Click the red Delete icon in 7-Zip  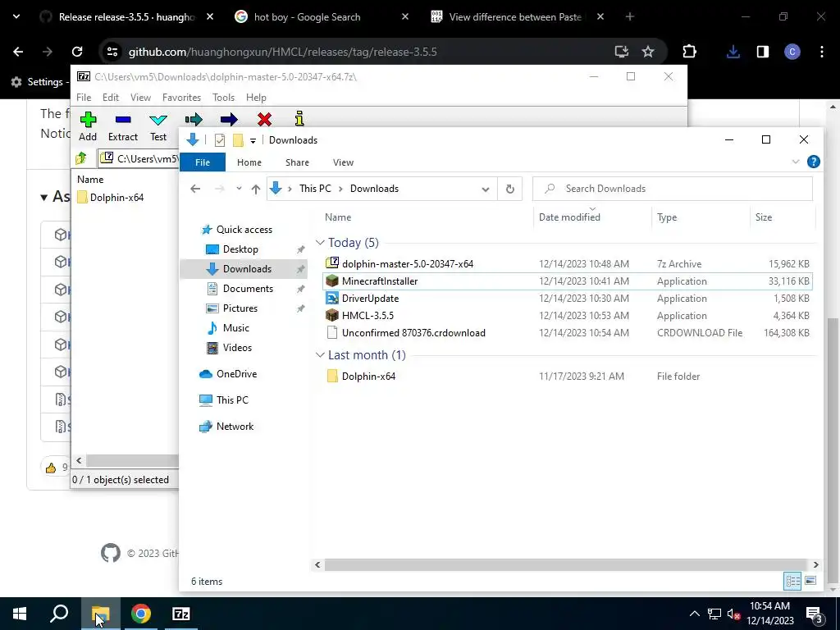264,119
